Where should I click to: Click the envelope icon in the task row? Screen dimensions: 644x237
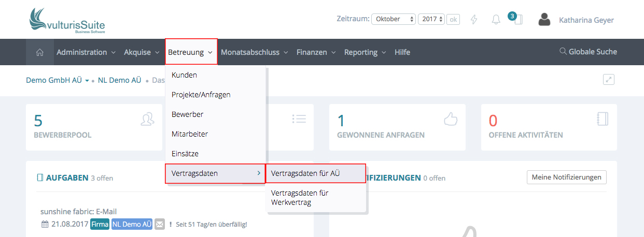[x=160, y=224]
